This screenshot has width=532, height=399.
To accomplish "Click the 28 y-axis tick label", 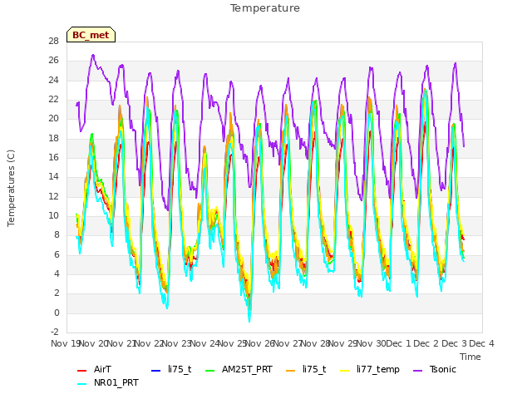I will pos(53,42).
